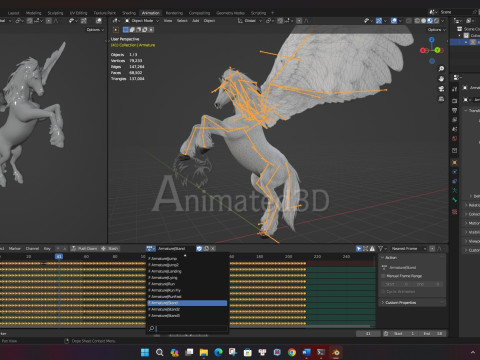Open View Layer properties tab icon
Image resolution: width=480 pixels, height=360 pixels.
tap(455, 119)
